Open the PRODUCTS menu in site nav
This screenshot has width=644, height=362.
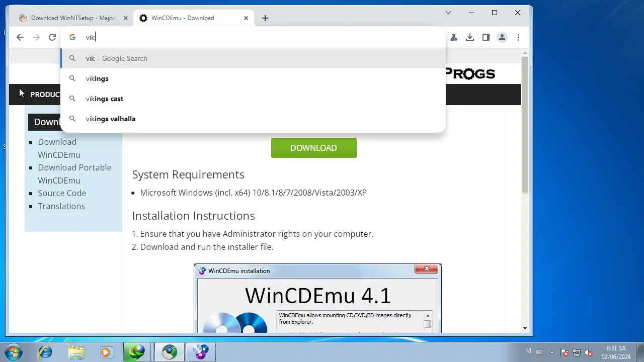click(45, 95)
